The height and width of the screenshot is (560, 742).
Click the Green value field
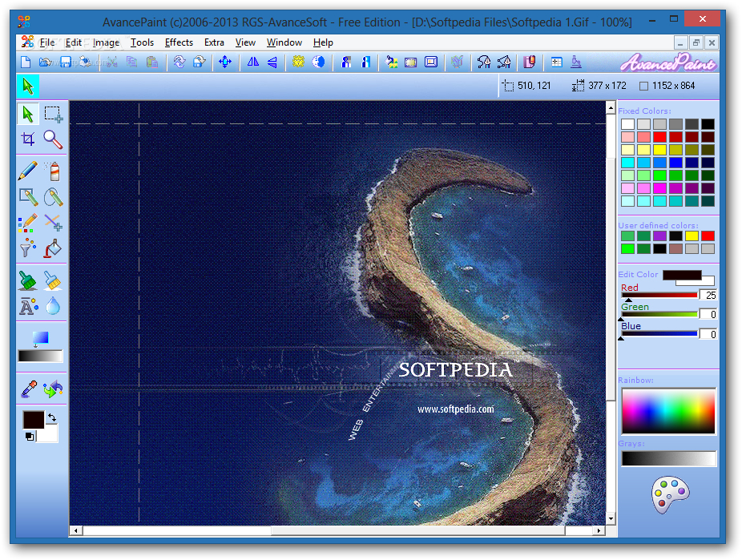[x=708, y=314]
